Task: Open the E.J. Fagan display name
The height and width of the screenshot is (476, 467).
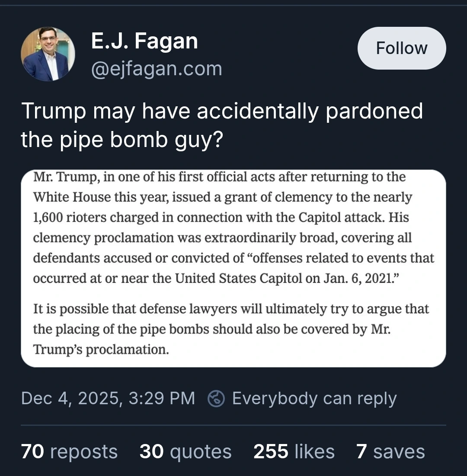Action: pos(144,42)
